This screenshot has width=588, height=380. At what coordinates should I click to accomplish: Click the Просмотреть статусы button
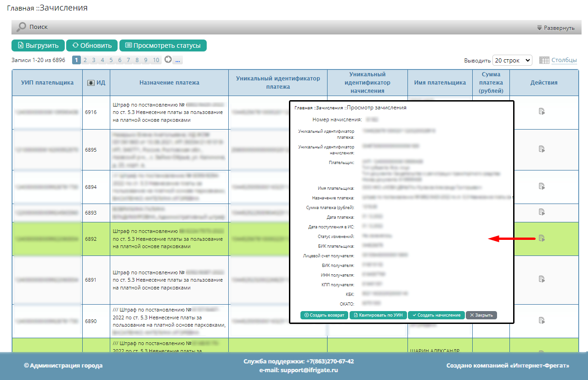(x=163, y=45)
